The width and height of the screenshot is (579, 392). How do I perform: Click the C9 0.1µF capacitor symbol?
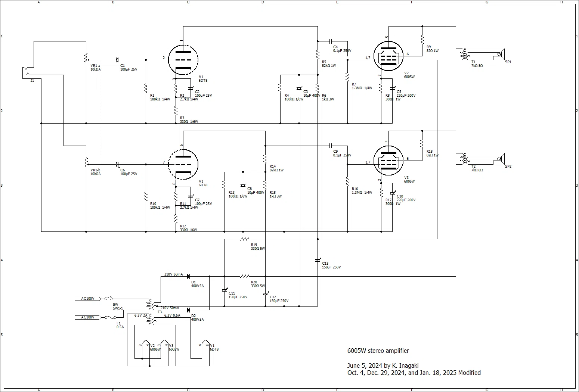331,146
